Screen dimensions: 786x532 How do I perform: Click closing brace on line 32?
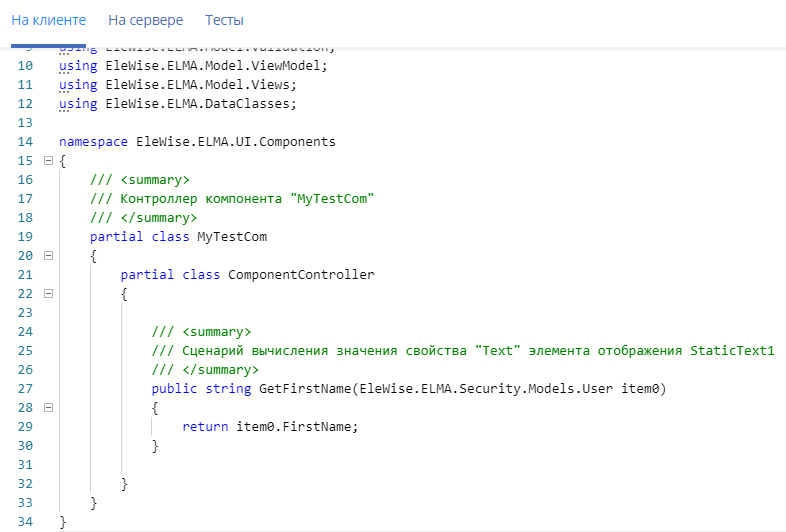click(x=124, y=484)
